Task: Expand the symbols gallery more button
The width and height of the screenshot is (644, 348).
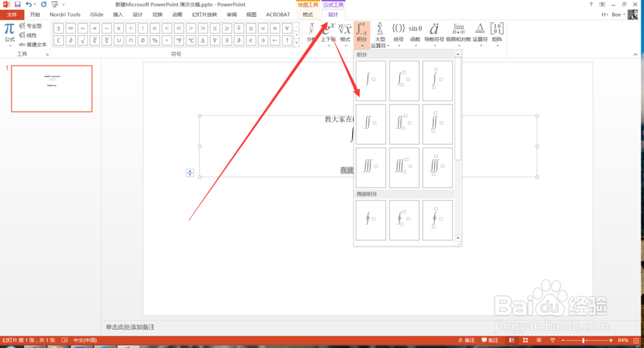Action: (296, 43)
